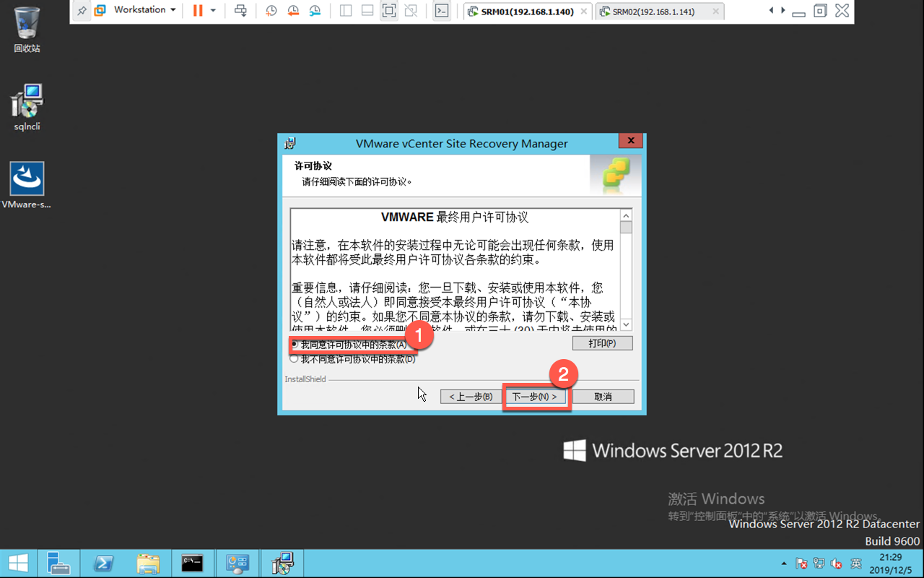This screenshot has height=578, width=924.
Task: Launch PowerShell from the taskbar
Action: point(103,564)
